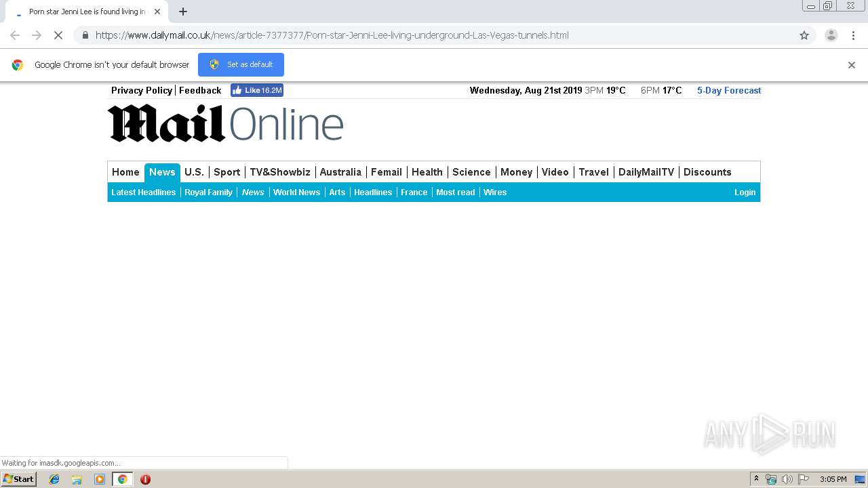Go back to previous page
Viewport: 868px width, 488px height.
click(15, 35)
